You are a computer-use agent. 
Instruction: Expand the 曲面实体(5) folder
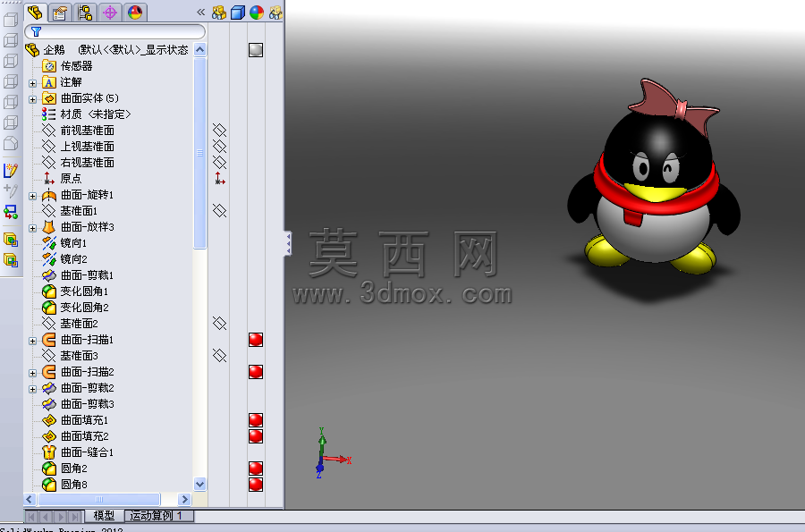pyautogui.click(x=33, y=99)
